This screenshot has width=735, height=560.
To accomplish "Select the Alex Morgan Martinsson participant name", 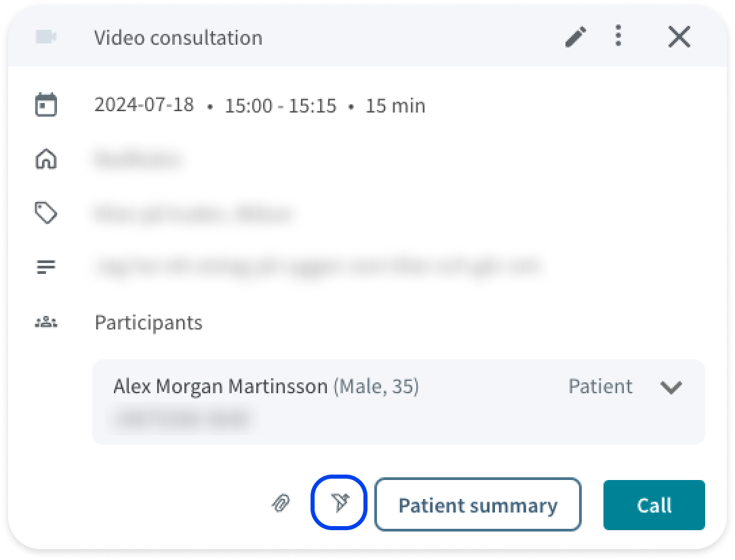I will pyautogui.click(x=220, y=386).
